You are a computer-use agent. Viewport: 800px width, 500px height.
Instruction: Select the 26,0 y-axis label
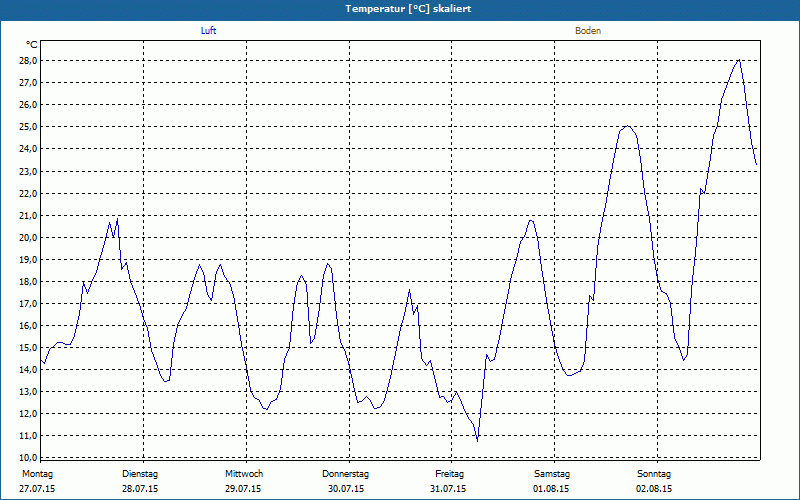coord(28,105)
